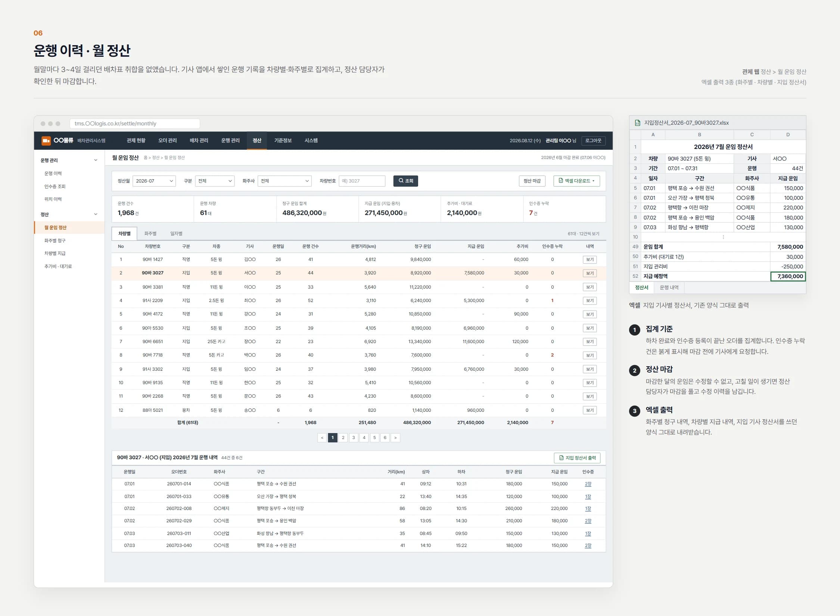Open the 화주사 전체 dropdown

tap(284, 181)
